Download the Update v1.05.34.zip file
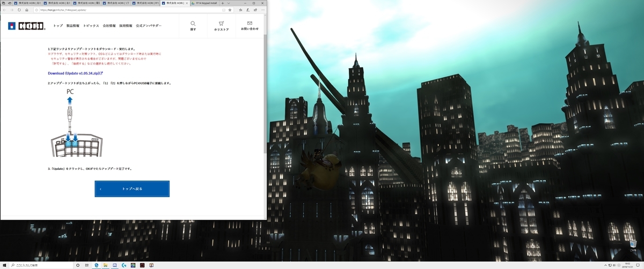Screen dimensions: 644x269 coord(75,73)
